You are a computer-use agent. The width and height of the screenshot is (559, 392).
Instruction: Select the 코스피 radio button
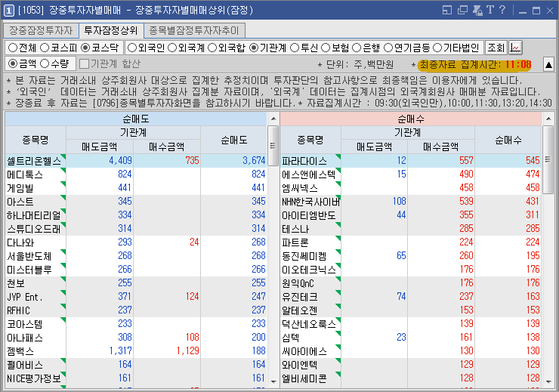[45, 48]
